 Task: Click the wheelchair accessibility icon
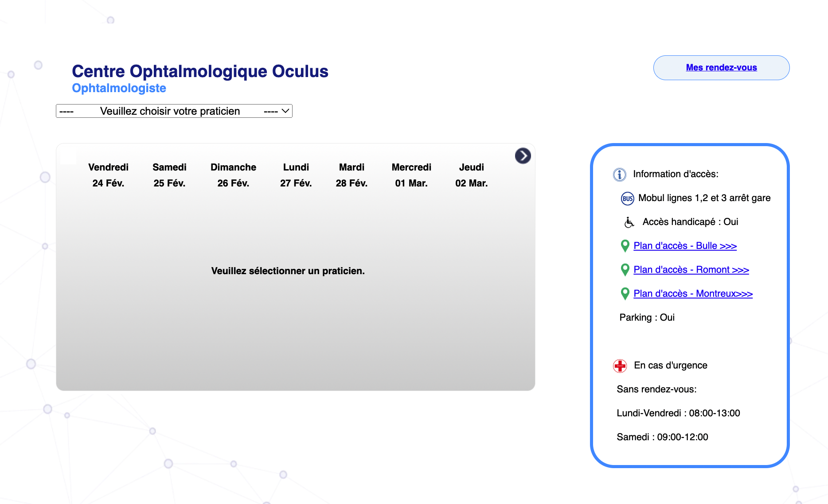click(629, 222)
